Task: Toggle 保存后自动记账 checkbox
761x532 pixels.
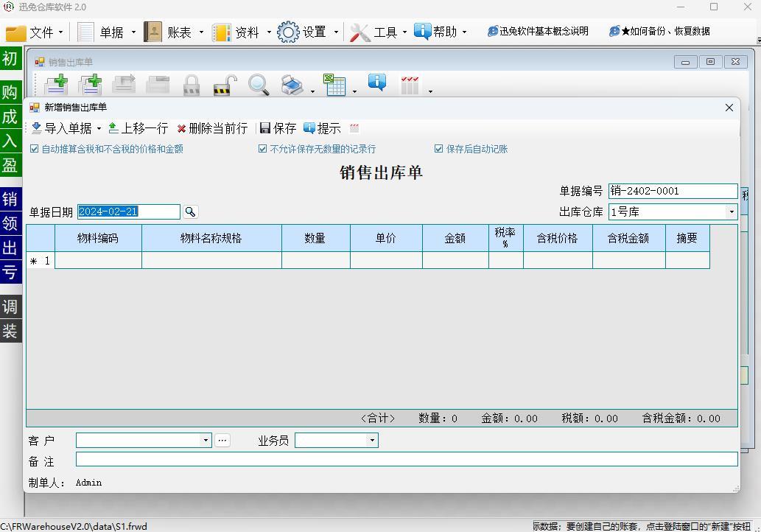Action: 439,149
